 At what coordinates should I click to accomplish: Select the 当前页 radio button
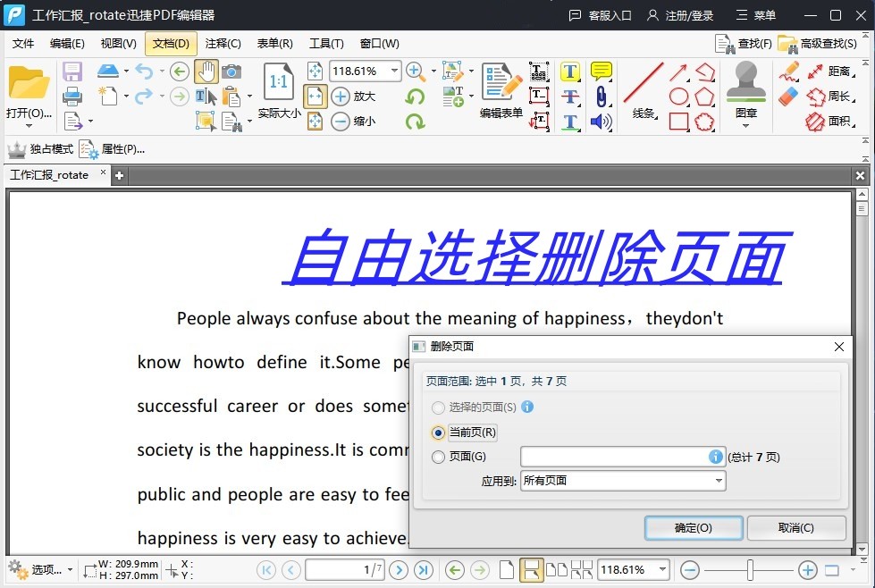pyautogui.click(x=439, y=433)
